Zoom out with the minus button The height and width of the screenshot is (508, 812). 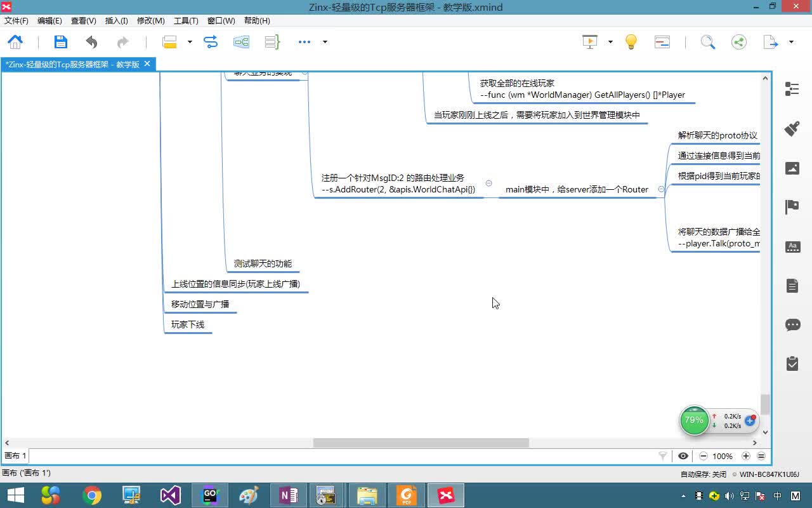tap(704, 456)
